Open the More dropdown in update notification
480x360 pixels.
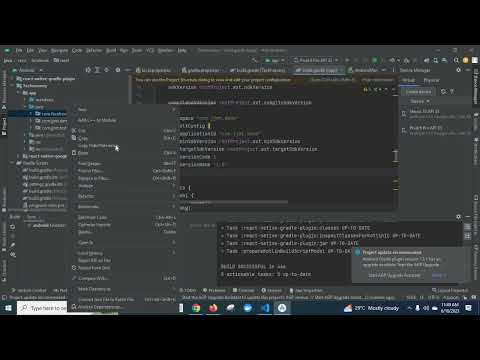click(439, 276)
